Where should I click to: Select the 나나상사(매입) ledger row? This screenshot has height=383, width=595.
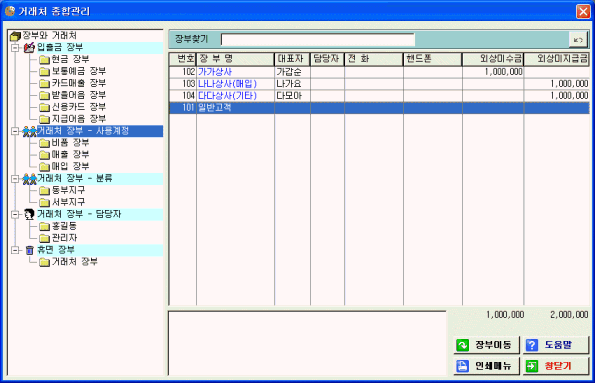click(x=379, y=84)
